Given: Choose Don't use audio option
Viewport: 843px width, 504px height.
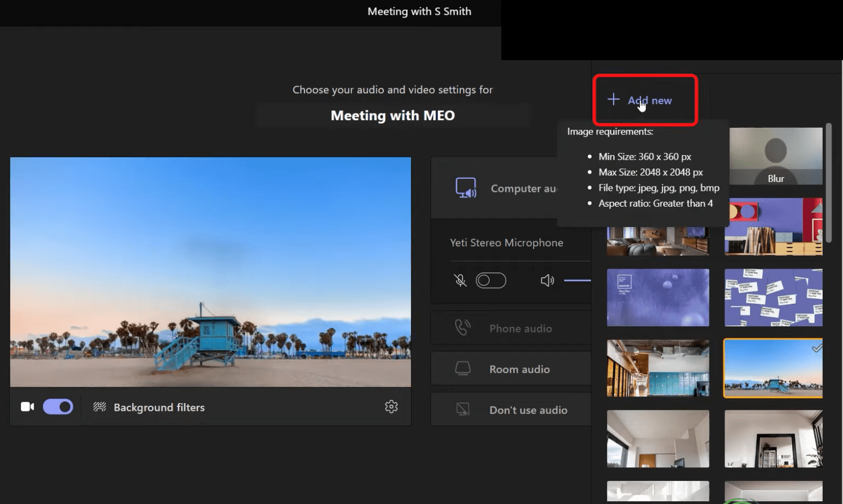Looking at the screenshot, I should pos(529,409).
